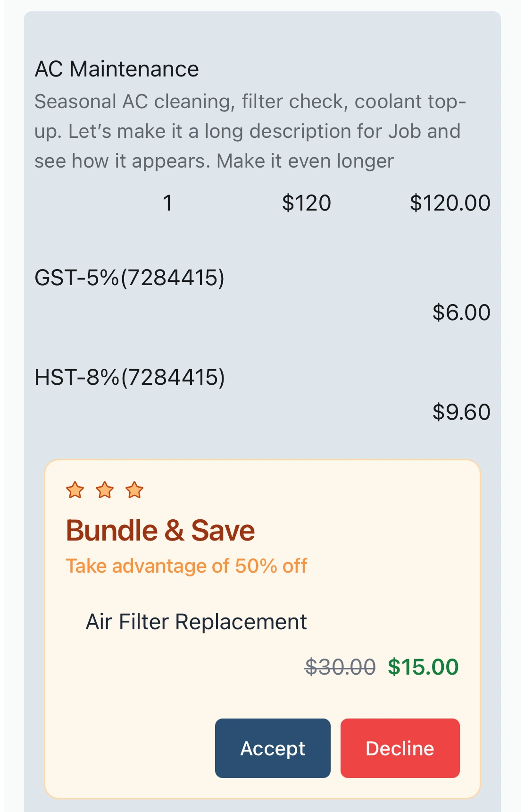Click the AC Maintenance line item title
The image size is (525, 812).
point(117,69)
